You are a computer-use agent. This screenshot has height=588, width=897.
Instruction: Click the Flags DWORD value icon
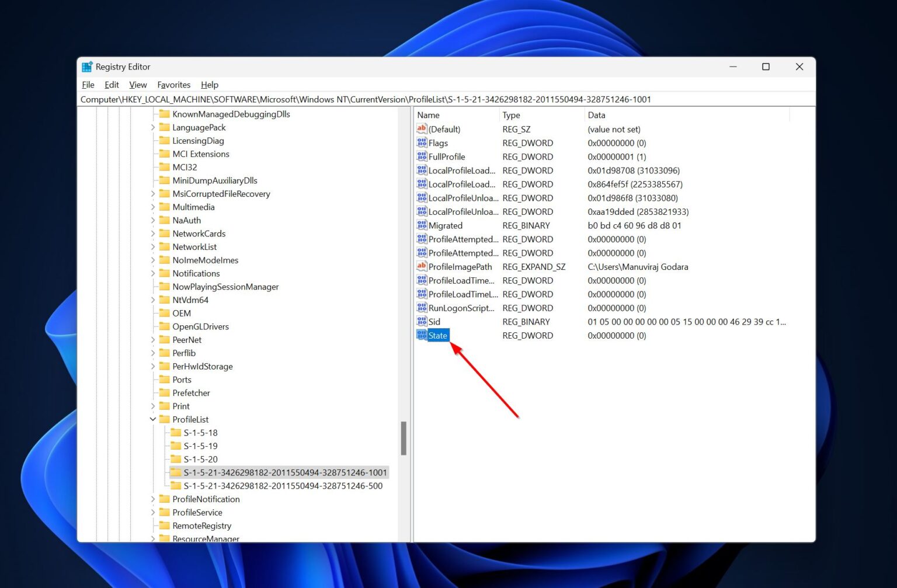click(421, 142)
